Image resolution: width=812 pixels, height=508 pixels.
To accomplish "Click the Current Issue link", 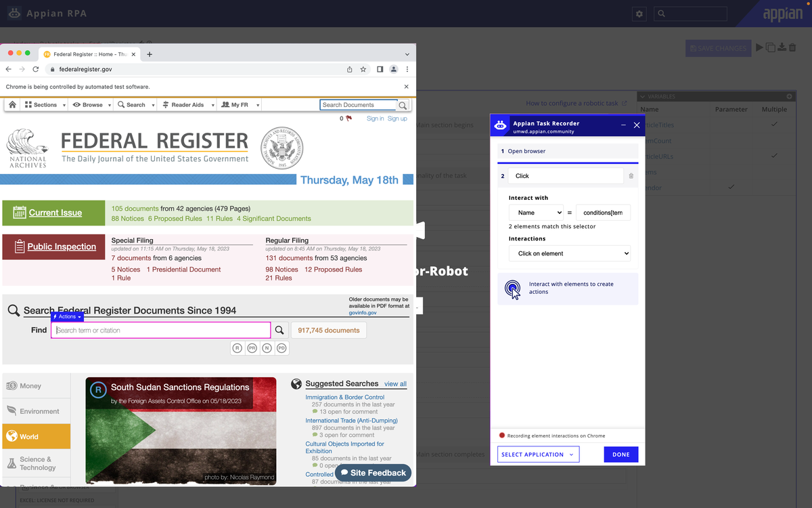I will (55, 213).
